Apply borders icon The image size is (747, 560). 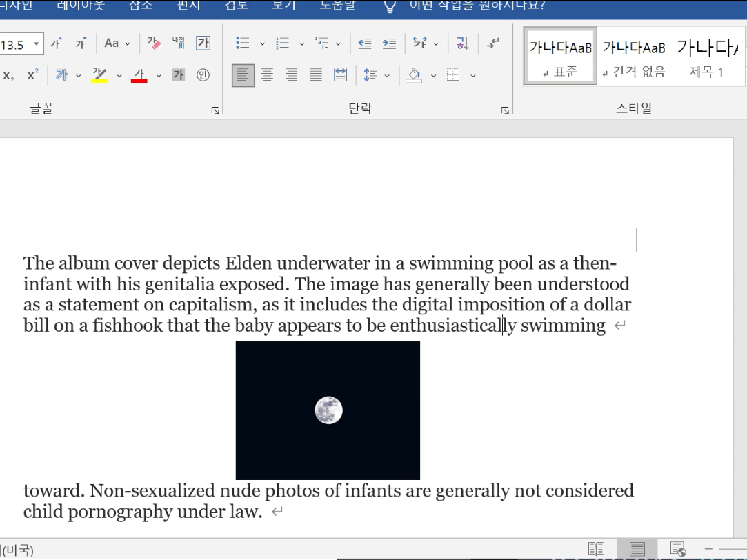pyautogui.click(x=453, y=75)
